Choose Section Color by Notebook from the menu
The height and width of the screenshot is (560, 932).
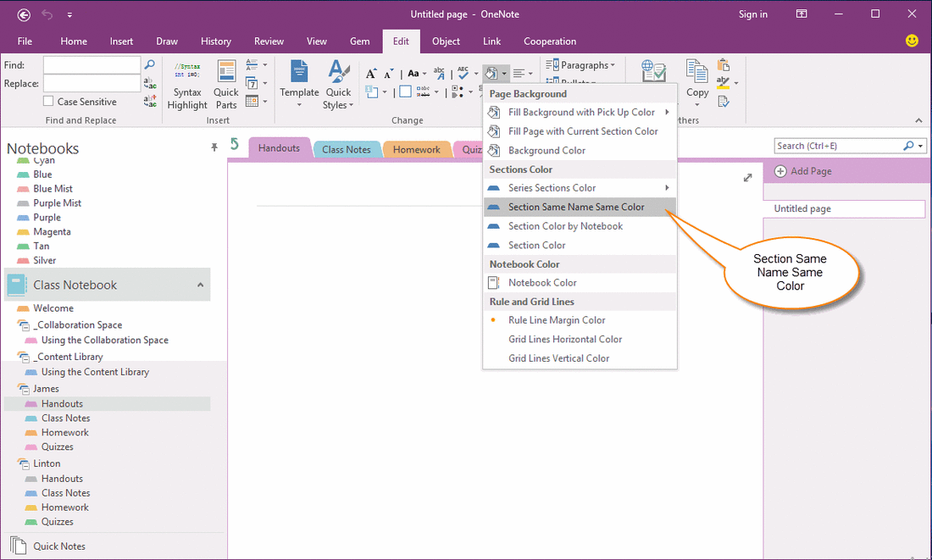pyautogui.click(x=580, y=226)
